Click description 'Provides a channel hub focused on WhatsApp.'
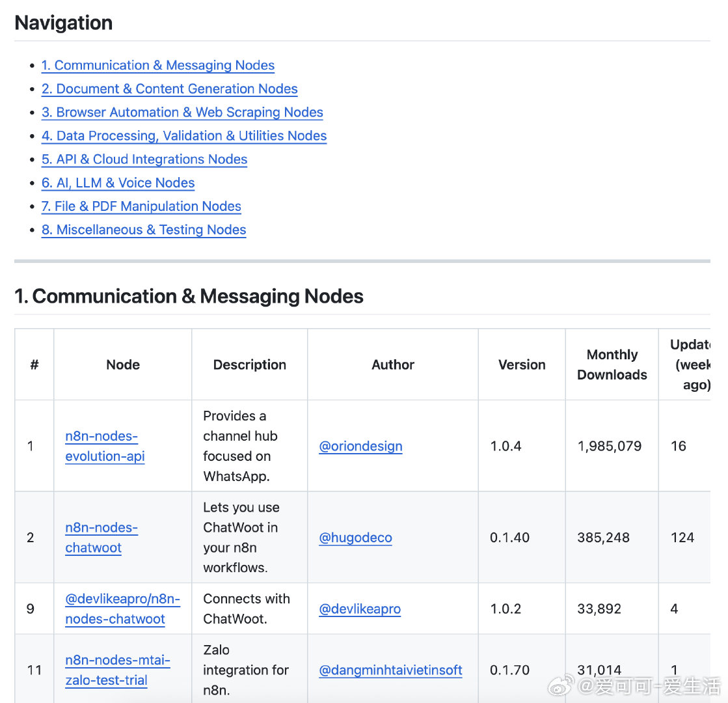Image resolution: width=728 pixels, height=703 pixels. (x=240, y=446)
